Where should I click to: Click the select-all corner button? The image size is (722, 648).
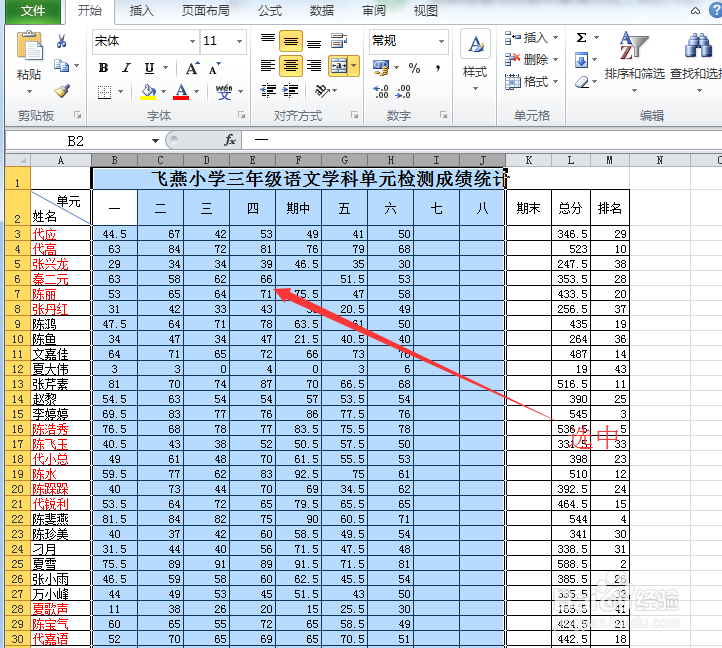17,160
